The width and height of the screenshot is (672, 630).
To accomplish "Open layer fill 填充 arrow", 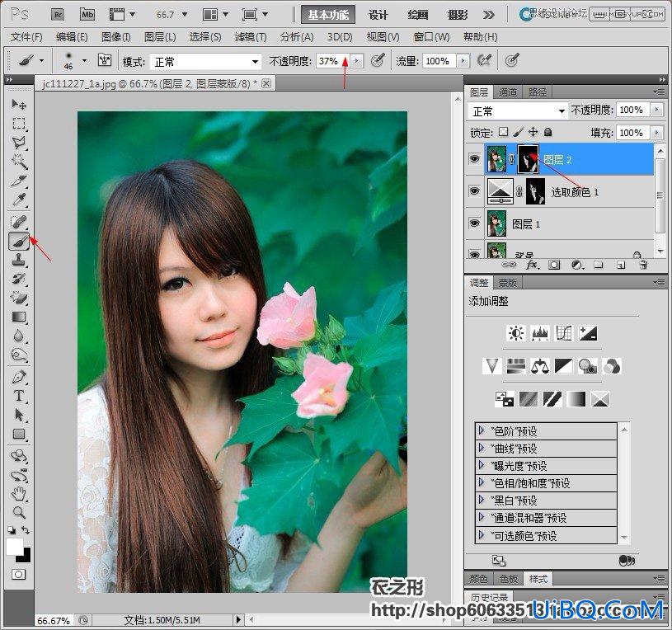I will click(656, 133).
